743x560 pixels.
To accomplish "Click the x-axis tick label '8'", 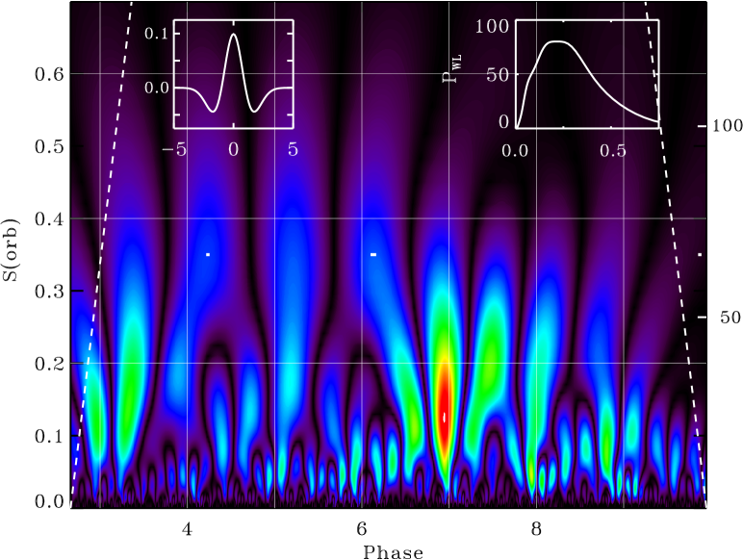I will click(536, 529).
